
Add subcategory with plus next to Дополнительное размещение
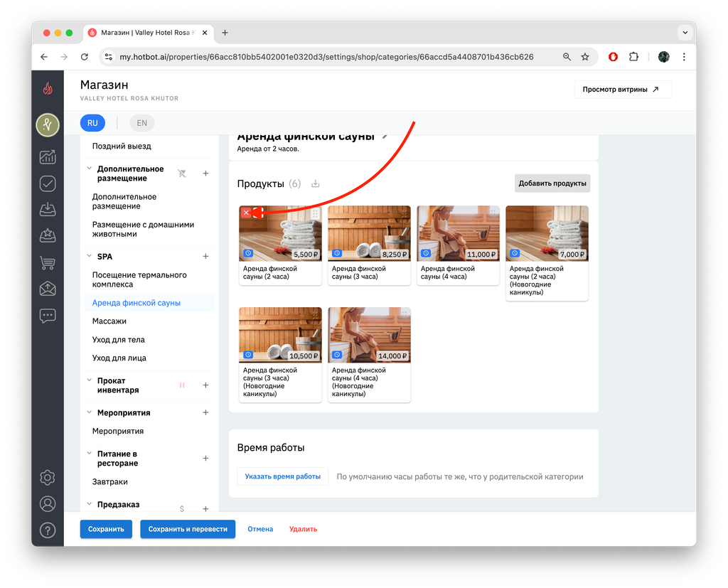205,173
